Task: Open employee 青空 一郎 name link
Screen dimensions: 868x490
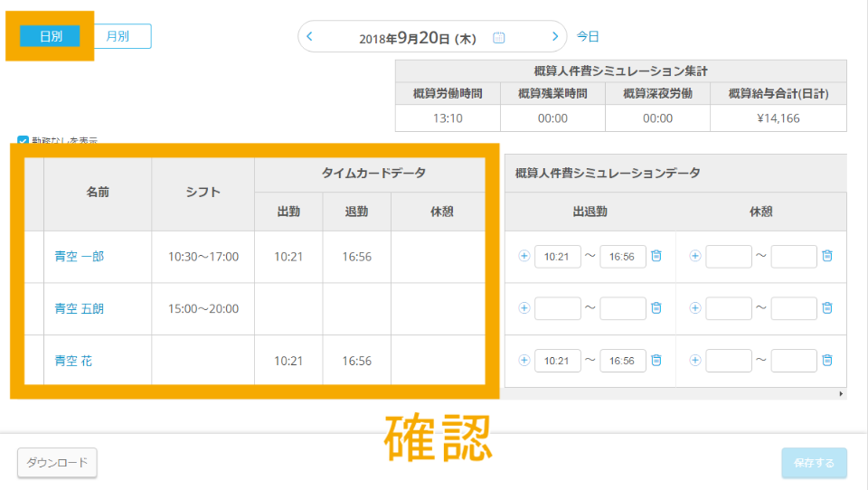Action: (80, 257)
